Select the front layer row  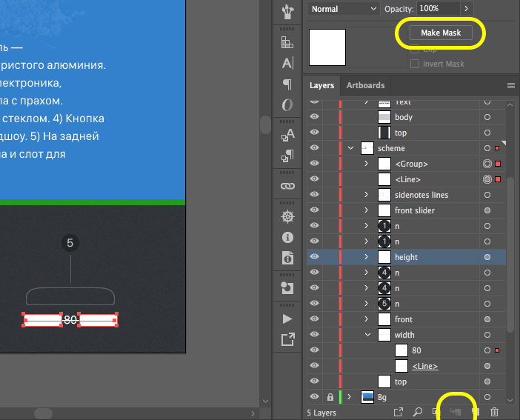[406, 319]
